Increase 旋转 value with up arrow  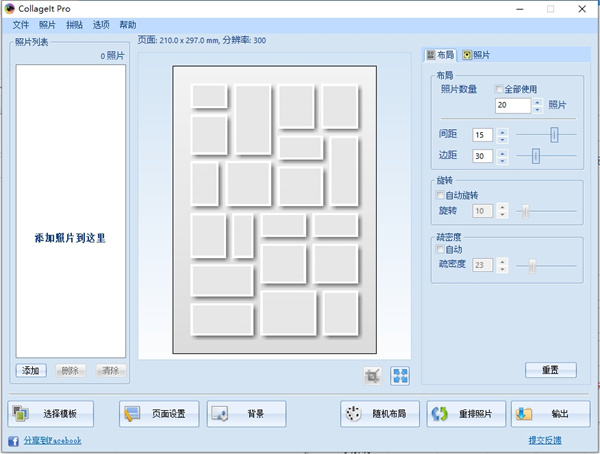pyautogui.click(x=502, y=207)
